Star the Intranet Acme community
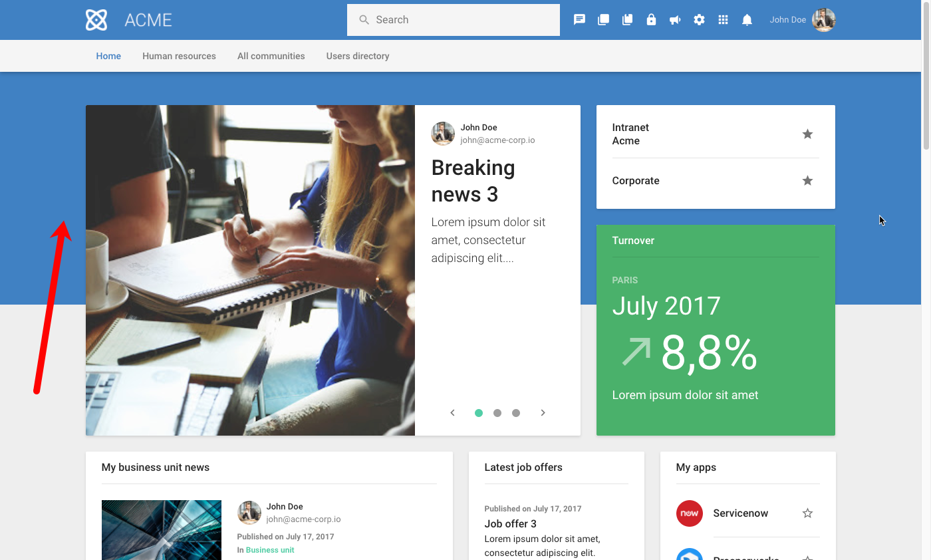Viewport: 931px width, 560px height. tap(807, 134)
